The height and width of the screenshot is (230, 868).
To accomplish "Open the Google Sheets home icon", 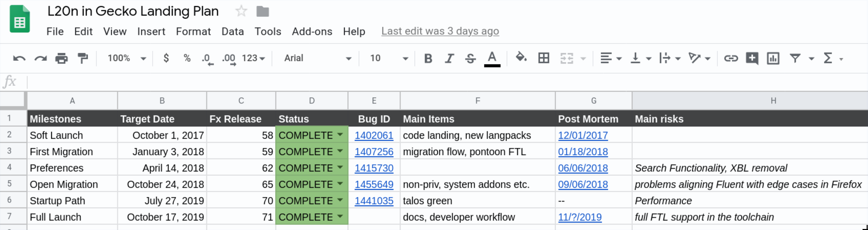I will click(x=20, y=19).
